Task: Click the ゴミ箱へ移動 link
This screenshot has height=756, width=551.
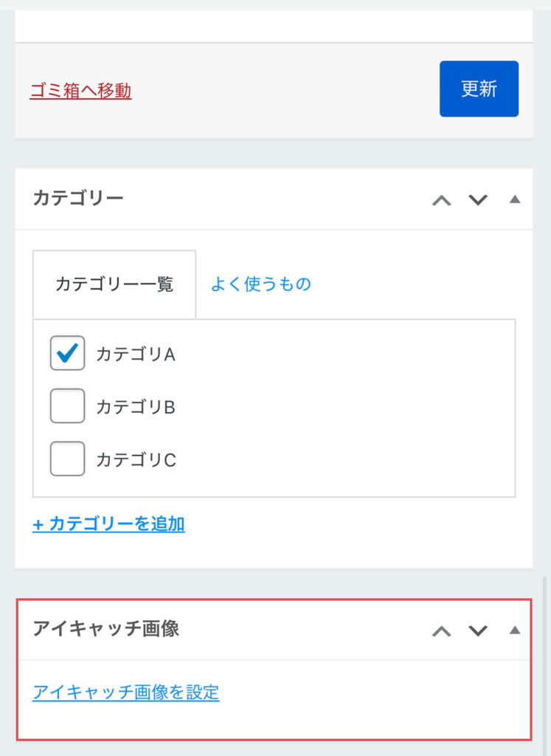Action: 80,91
